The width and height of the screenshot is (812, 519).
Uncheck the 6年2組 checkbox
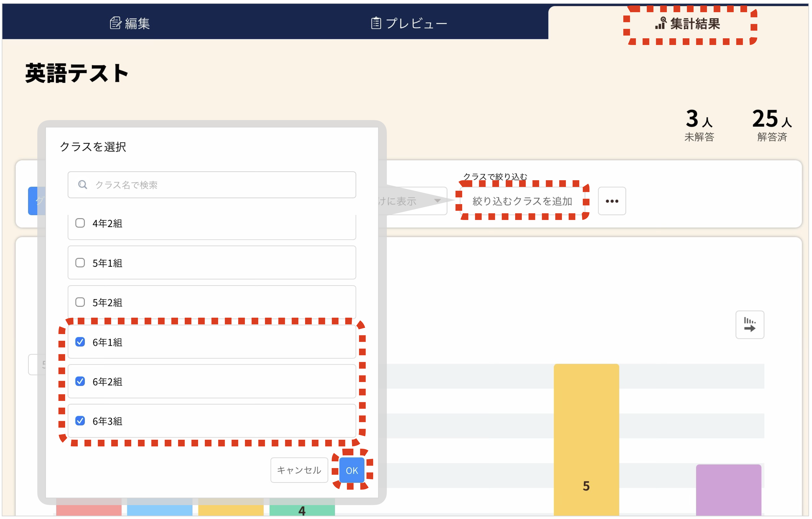pos(80,381)
